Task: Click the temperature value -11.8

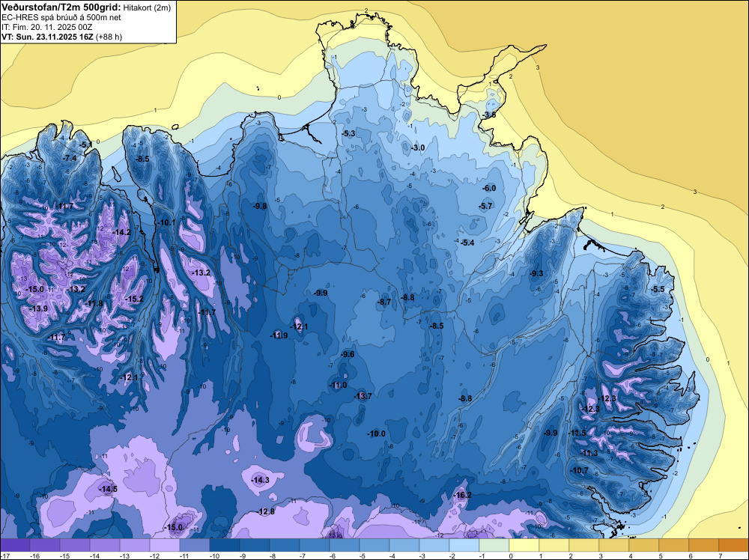Action: [94, 304]
